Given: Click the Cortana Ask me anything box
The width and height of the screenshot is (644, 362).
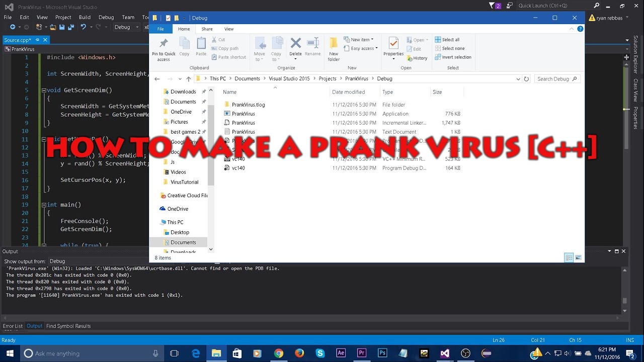Looking at the screenshot, I should (x=92, y=353).
